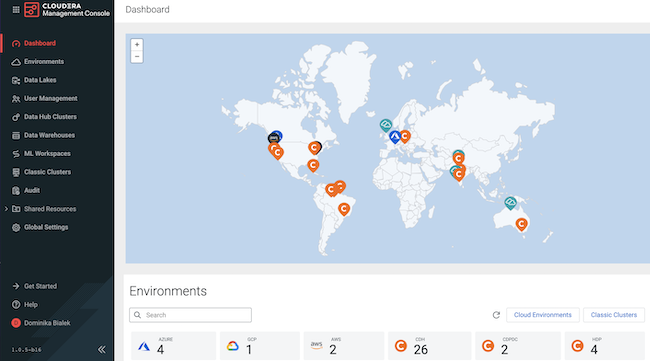Select the Audit sidebar icon
The height and width of the screenshot is (361, 650).
click(16, 191)
